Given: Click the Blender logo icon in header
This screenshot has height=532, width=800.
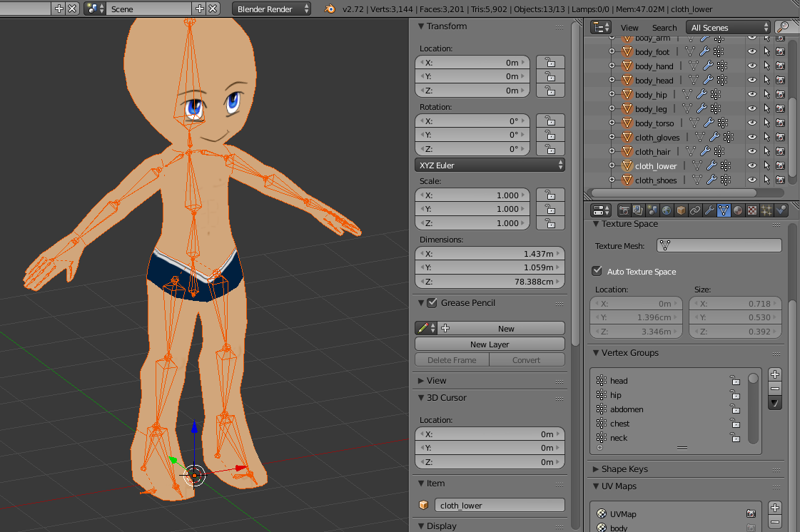Looking at the screenshot, I should [330, 9].
